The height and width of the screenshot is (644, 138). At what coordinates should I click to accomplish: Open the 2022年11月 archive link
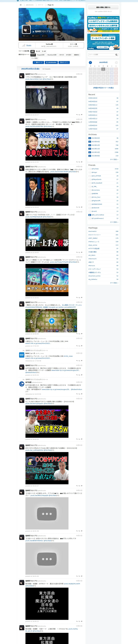(x=95, y=149)
